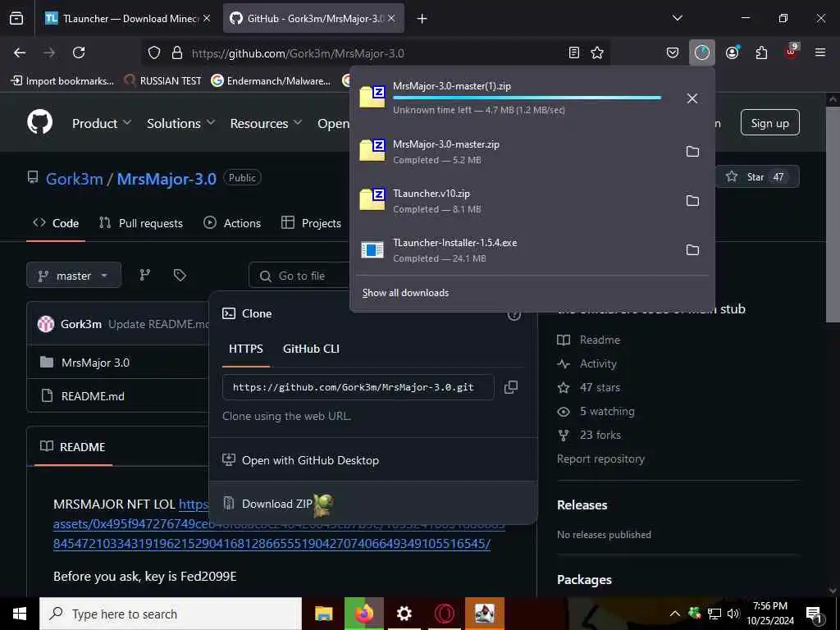Open the MrsMajor 3.0 folder
Screen dimensions: 840x630
tap(95, 363)
